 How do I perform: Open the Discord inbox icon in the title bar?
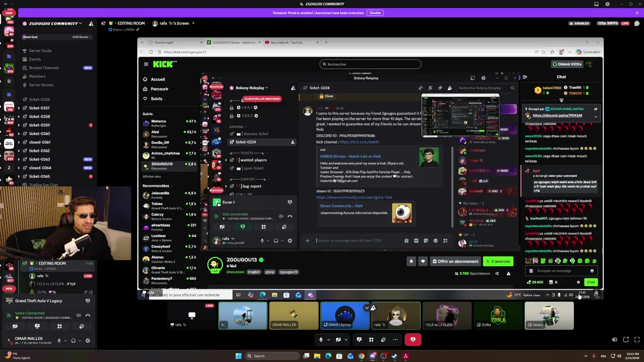(x=596, y=4)
